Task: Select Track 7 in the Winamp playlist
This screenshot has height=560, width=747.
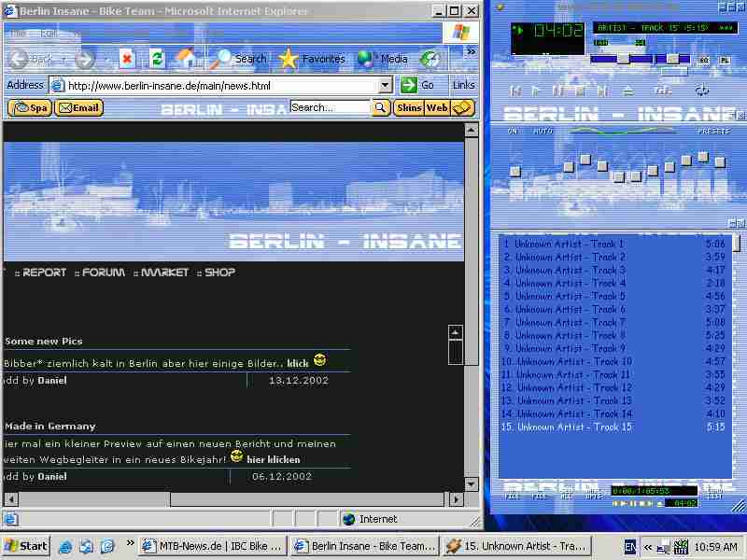Action: point(614,322)
